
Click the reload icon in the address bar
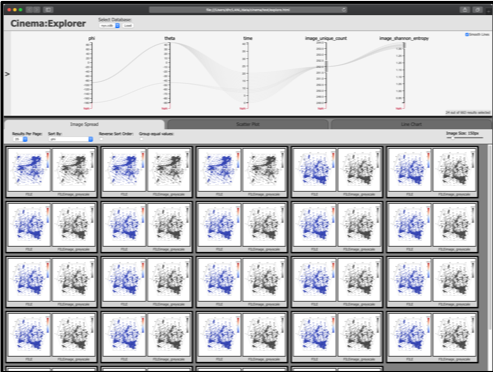point(344,10)
